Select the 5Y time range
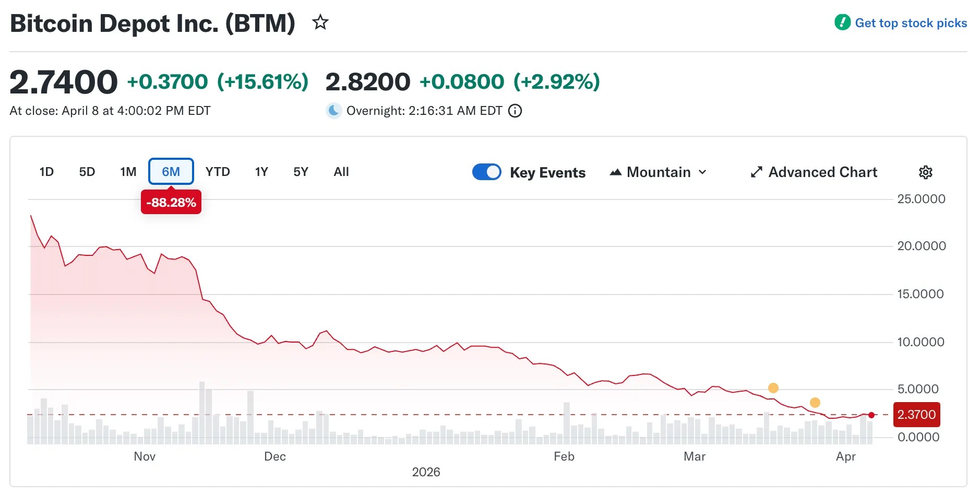This screenshot has height=494, width=980. pos(301,172)
